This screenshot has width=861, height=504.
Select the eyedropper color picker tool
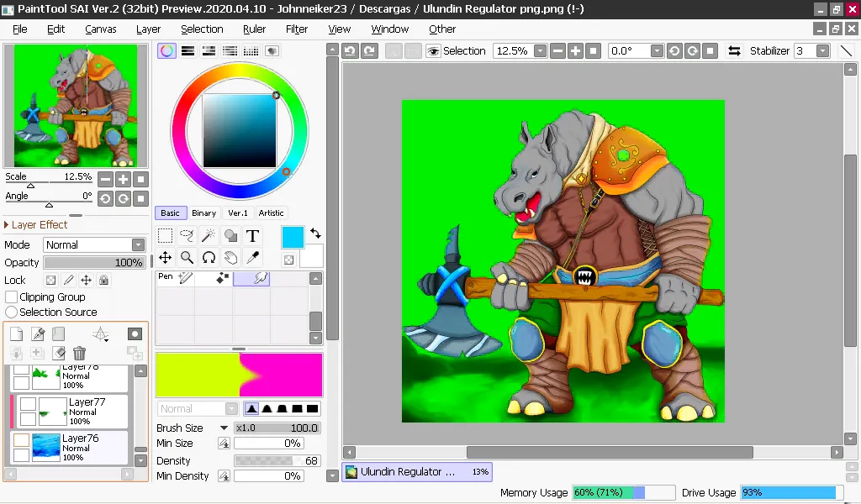pyautogui.click(x=252, y=257)
